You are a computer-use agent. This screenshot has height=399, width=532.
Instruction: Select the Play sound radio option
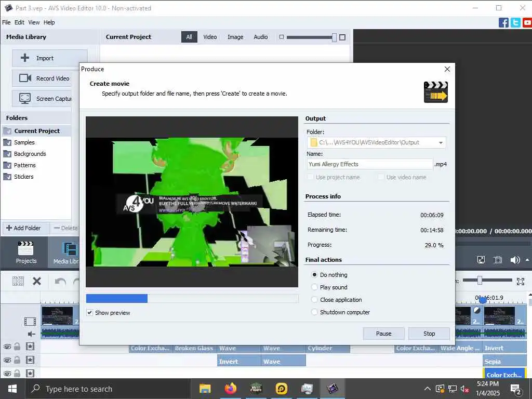(314, 287)
